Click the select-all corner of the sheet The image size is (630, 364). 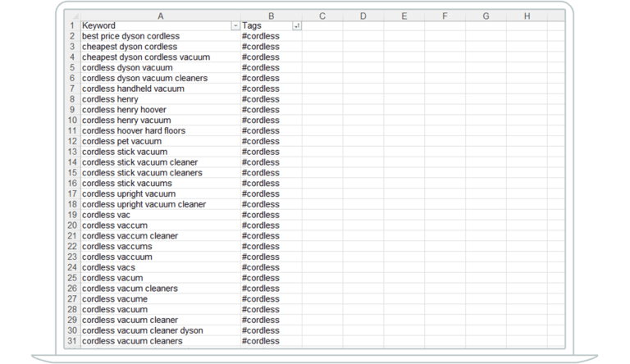73,16
